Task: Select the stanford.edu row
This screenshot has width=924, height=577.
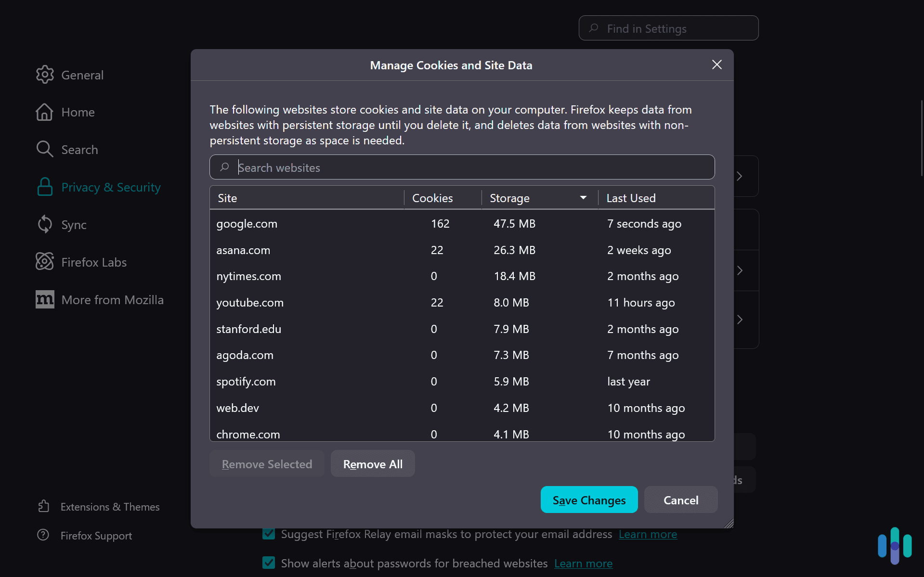Action: [462, 329]
